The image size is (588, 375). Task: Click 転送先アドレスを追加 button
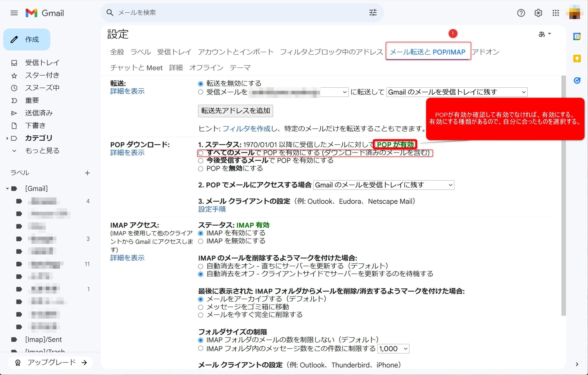click(x=235, y=111)
